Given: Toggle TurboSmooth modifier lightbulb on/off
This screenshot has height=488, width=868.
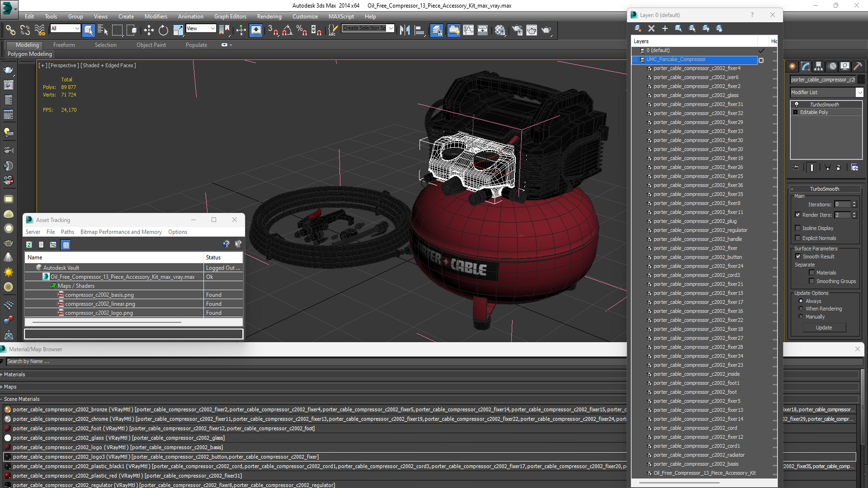Looking at the screenshot, I should point(796,104).
